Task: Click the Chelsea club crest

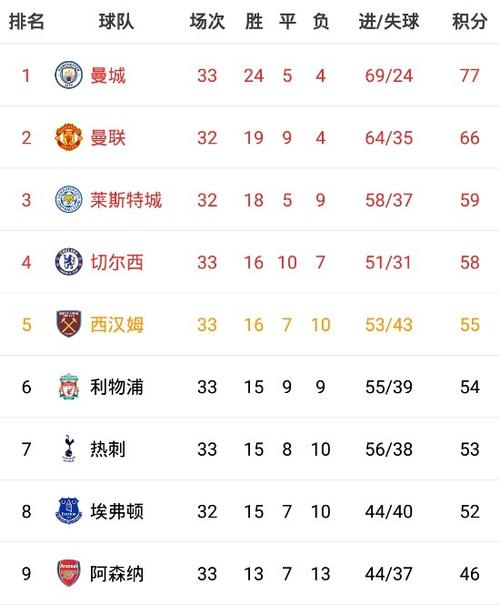Action: tap(69, 262)
